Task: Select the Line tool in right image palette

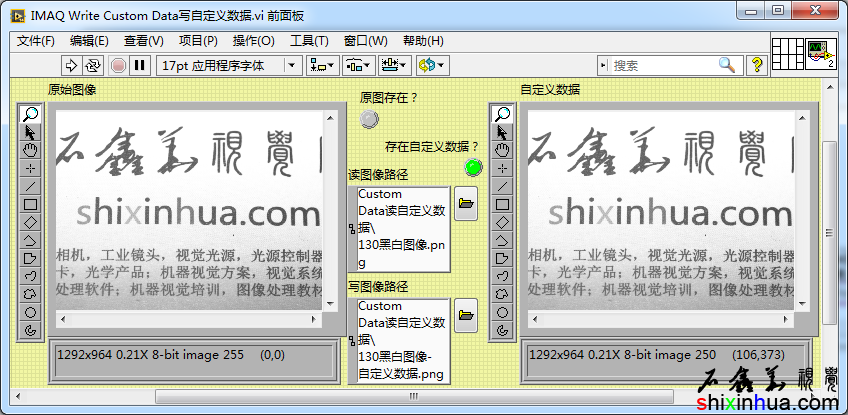Action: [x=502, y=187]
